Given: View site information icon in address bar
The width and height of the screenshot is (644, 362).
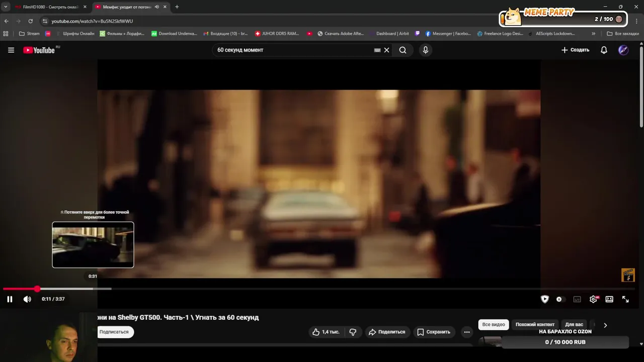Looking at the screenshot, I should tap(45, 21).
